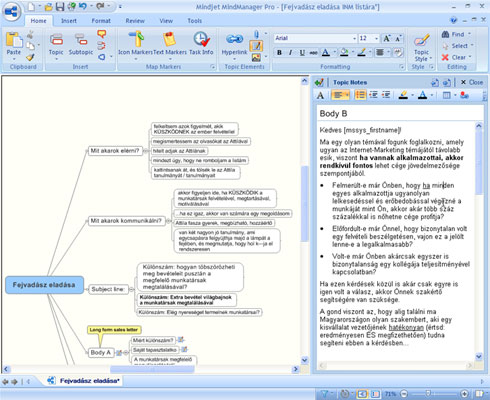Undo the last action
Image resolution: width=490 pixels, height=400 pixels.
tap(83, 6)
